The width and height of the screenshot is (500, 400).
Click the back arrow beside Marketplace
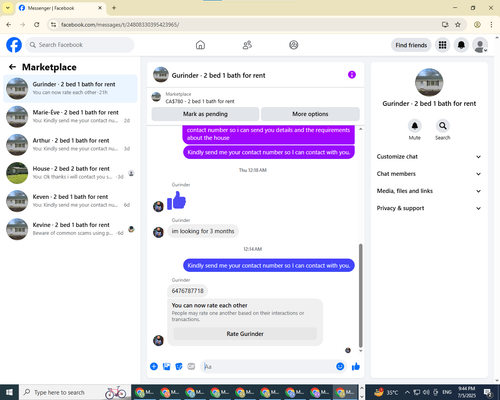pyautogui.click(x=12, y=67)
